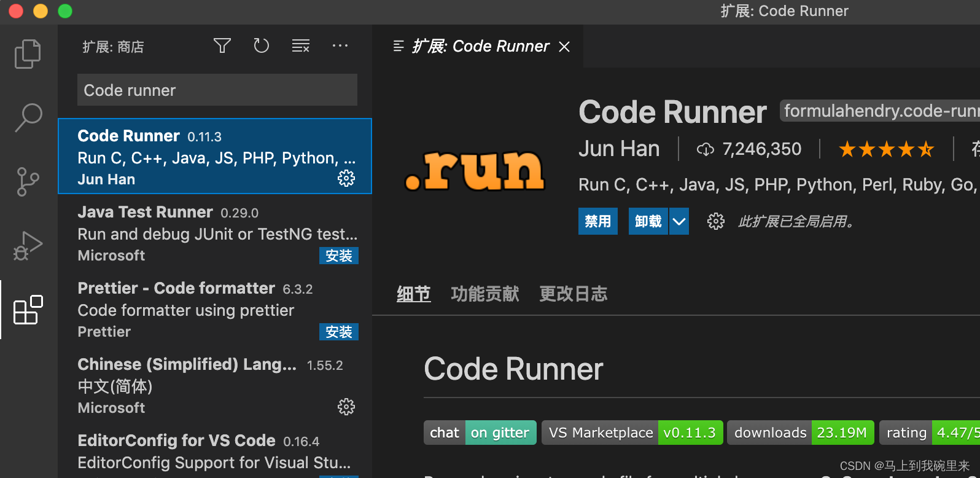
Task: Open the Source Control view
Action: [28, 182]
